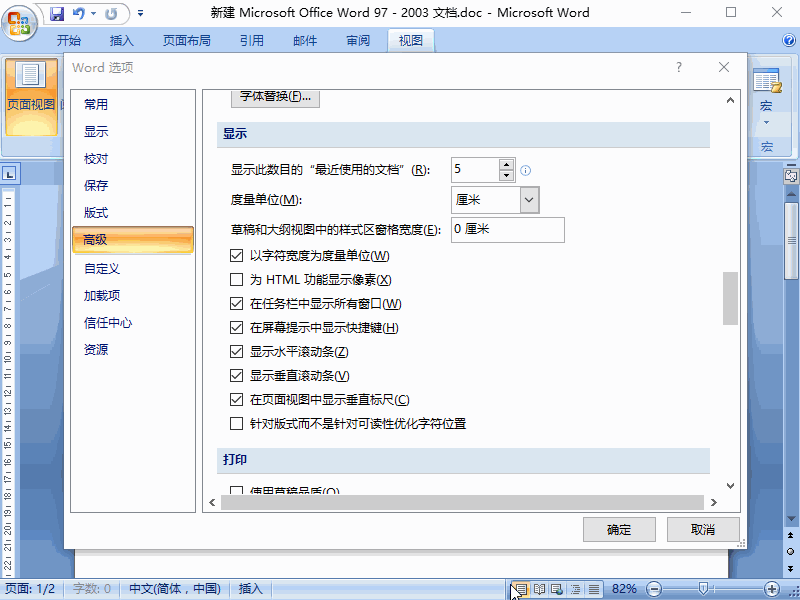The image size is (800, 600).
Task: Open the Customize Quick Access Toolbar arrow
Action: click(x=140, y=14)
